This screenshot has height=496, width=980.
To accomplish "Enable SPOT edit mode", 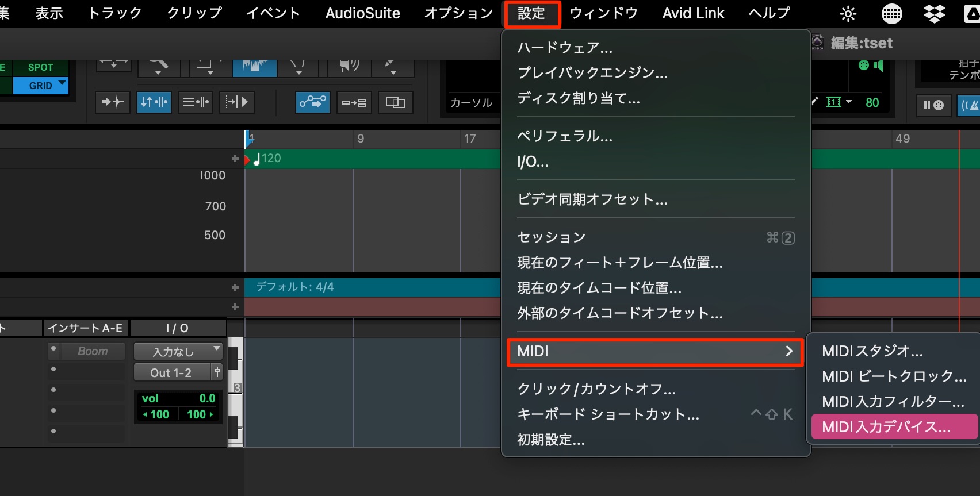I will (x=40, y=67).
